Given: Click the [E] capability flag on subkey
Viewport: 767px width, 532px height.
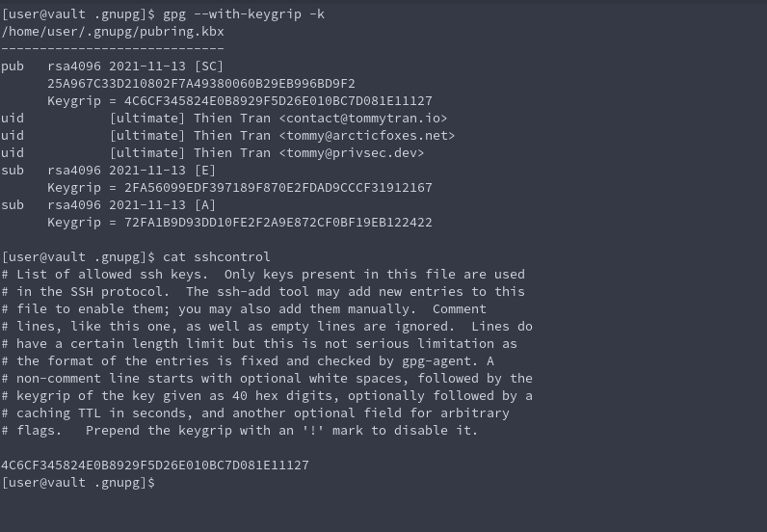Looking at the screenshot, I should click(x=204, y=171).
